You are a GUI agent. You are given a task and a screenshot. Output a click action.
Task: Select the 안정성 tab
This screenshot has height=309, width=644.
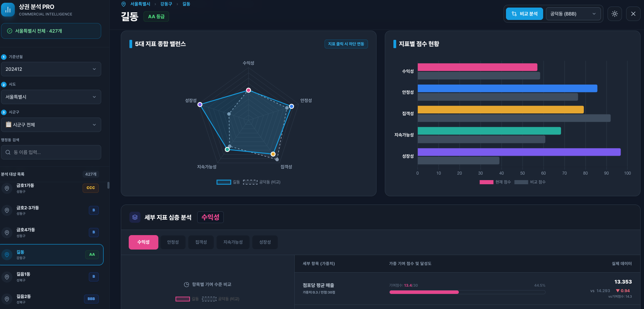(173, 242)
